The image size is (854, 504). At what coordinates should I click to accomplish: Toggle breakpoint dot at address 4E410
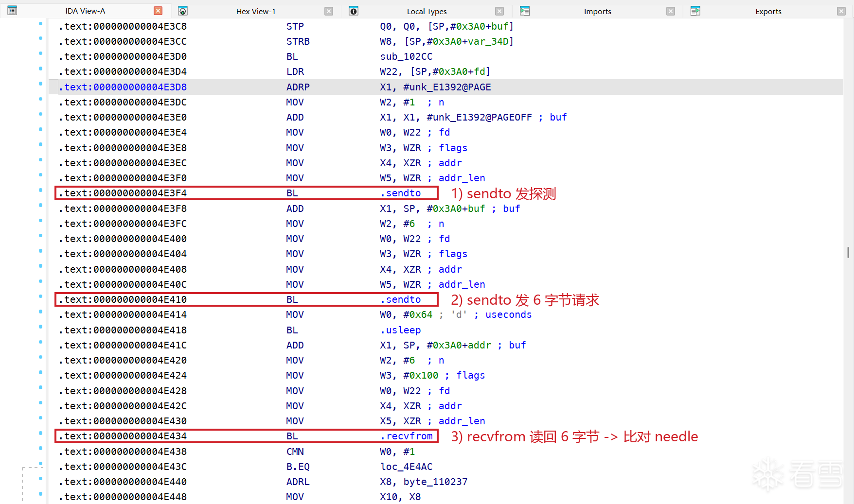[x=40, y=296]
